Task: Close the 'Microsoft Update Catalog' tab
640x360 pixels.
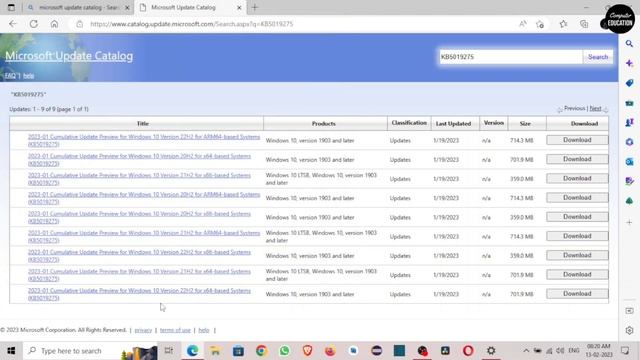Action: coord(239,8)
